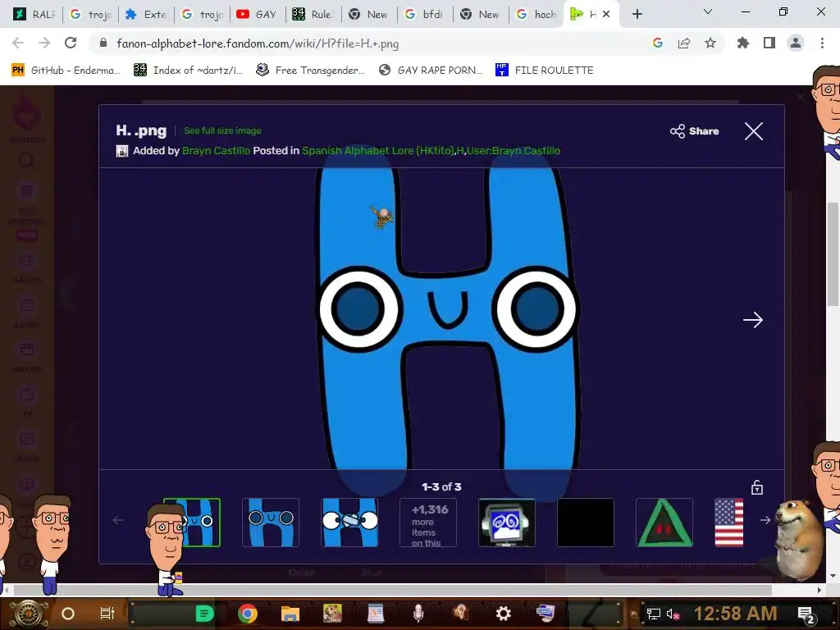
Task: Bookmark this page with the star icon
Action: (710, 43)
